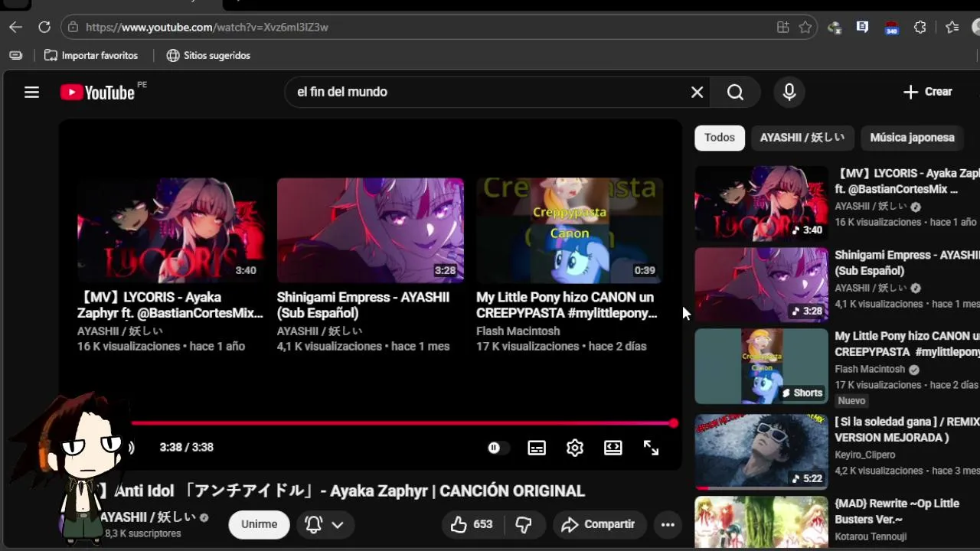Toggle subtitles in the player
Screen dimensions: 980x551
[x=537, y=448]
